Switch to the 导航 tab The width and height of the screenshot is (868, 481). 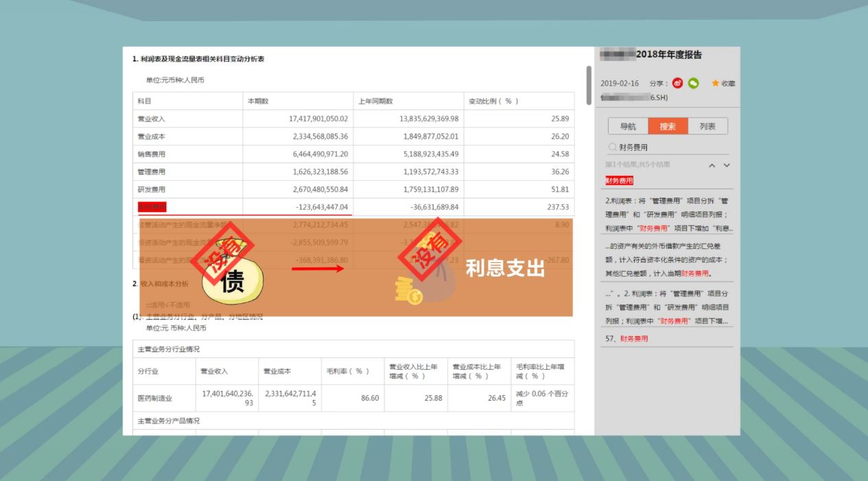(x=628, y=126)
